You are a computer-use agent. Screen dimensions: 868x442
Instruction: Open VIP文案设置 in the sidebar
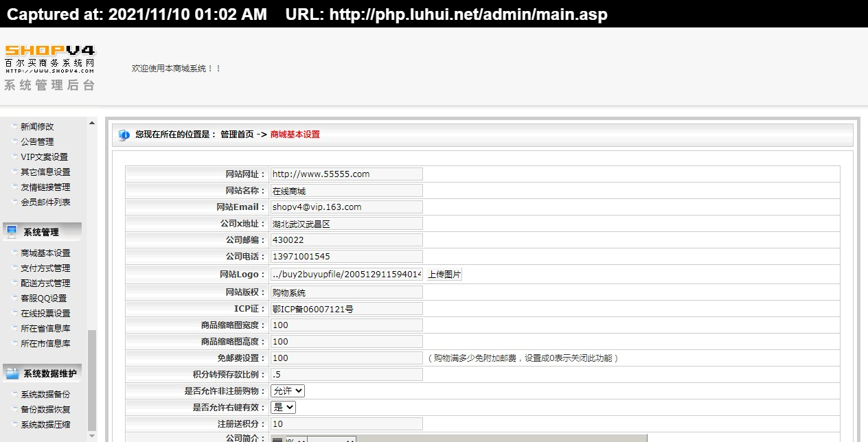coord(44,156)
